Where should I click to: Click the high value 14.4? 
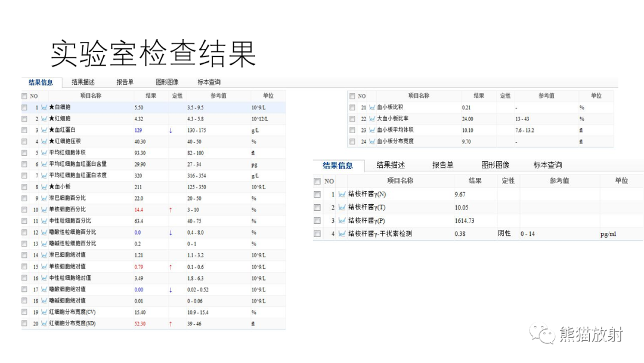(x=139, y=210)
